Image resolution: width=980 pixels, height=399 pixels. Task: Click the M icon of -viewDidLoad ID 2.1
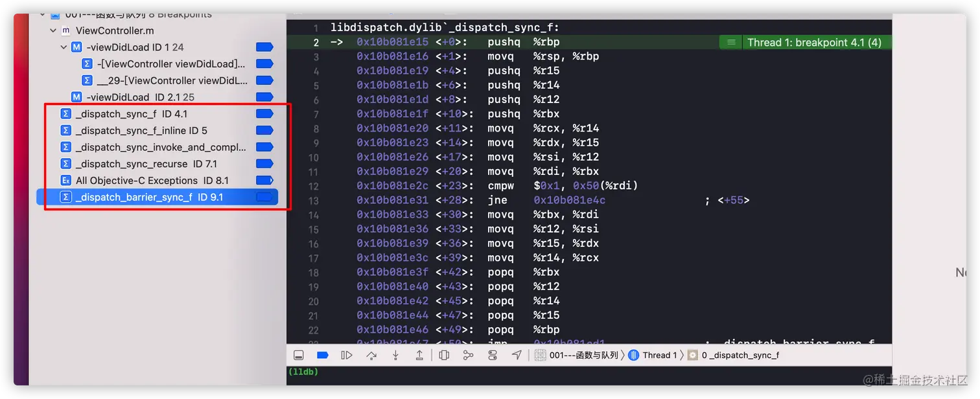(x=76, y=97)
